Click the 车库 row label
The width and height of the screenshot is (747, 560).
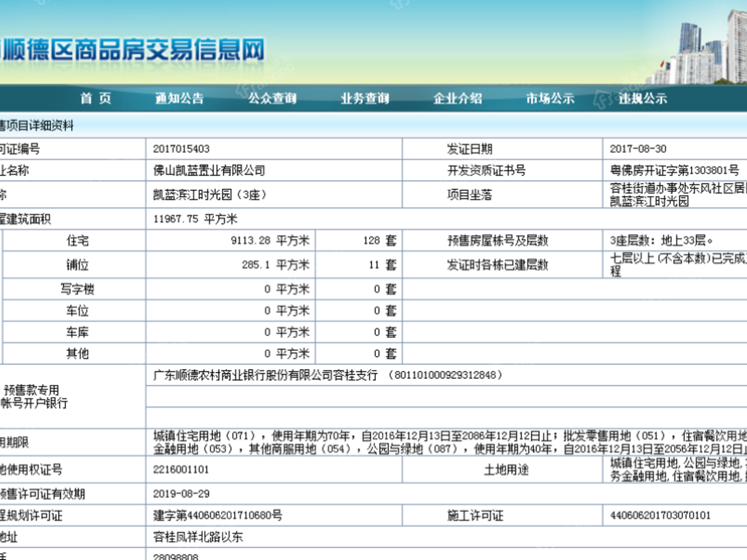(x=78, y=332)
